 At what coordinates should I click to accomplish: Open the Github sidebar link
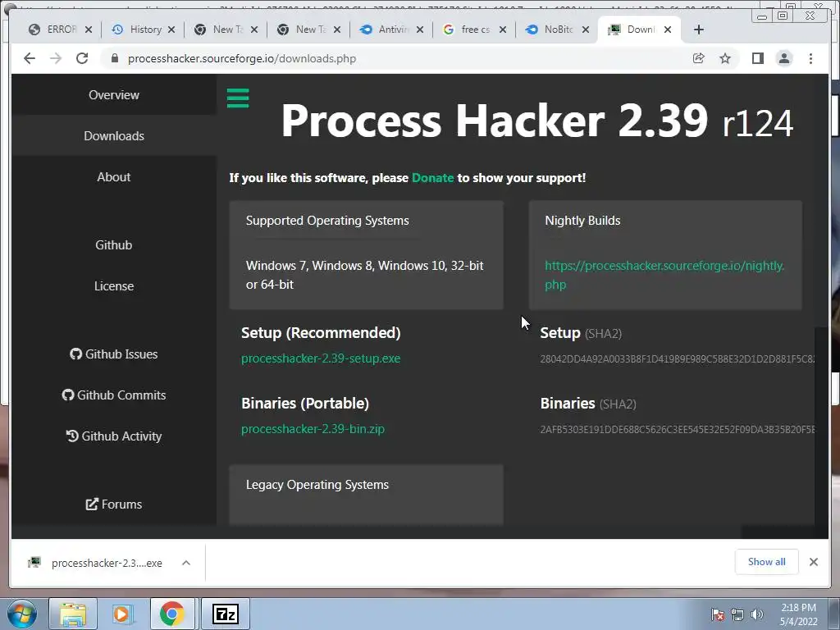[x=114, y=244]
